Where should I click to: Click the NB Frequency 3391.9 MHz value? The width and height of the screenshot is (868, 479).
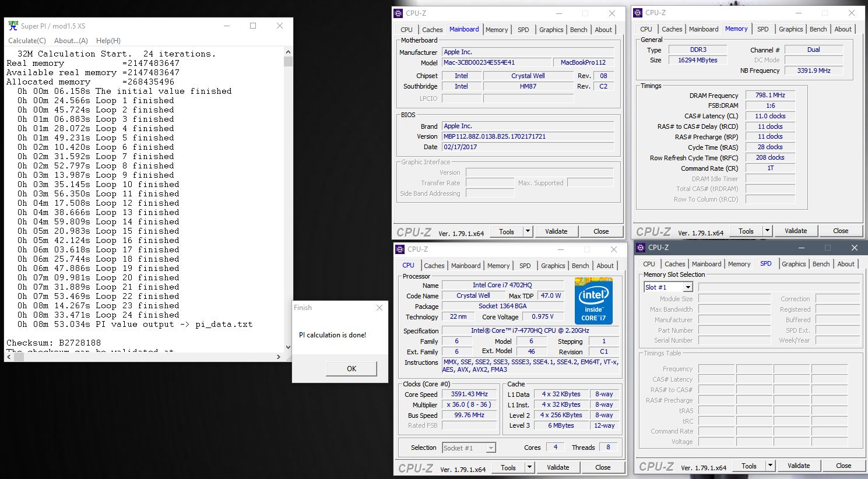[814, 71]
